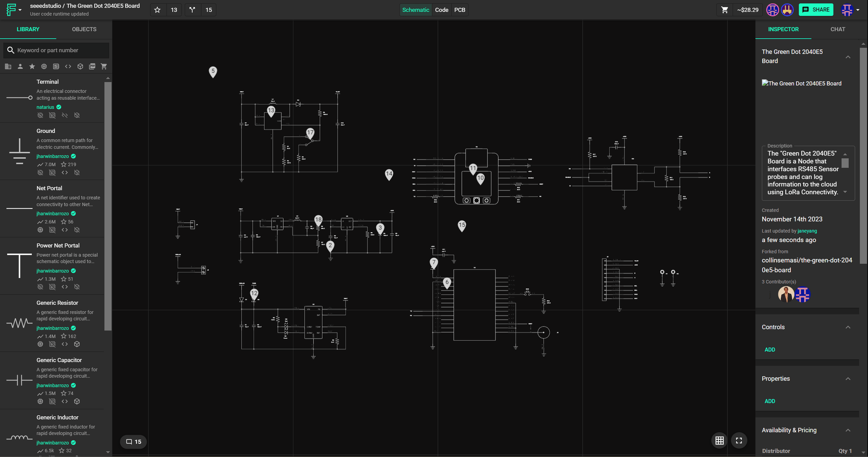Expand the project description text
868x457 pixels.
coord(846,192)
